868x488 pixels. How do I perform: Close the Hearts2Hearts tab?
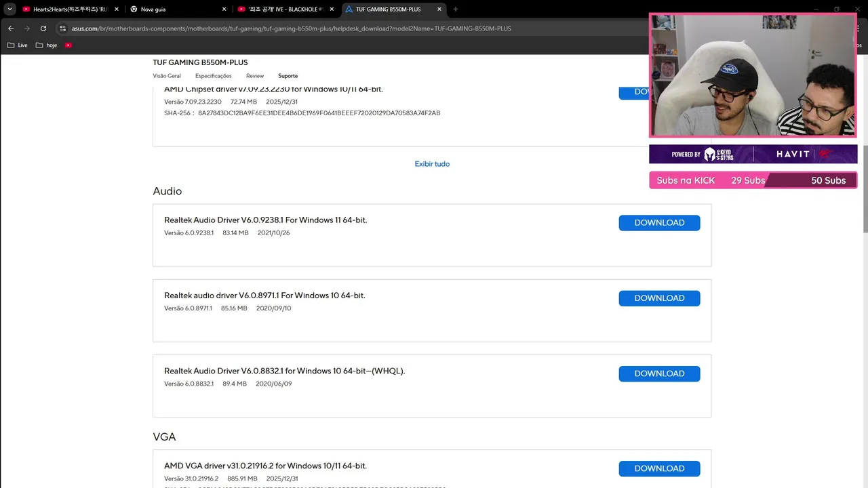tap(116, 9)
